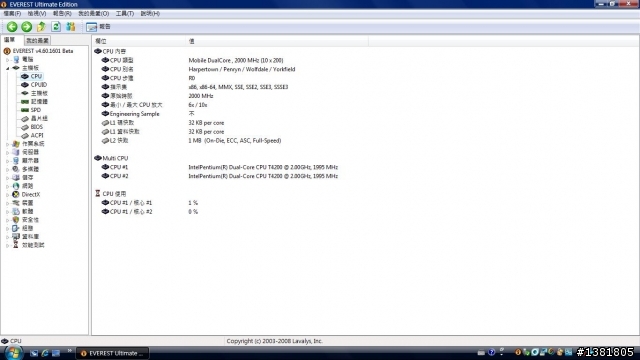Click the 欄位 field column header
This screenshot has width=640, height=360.
(x=139, y=41)
